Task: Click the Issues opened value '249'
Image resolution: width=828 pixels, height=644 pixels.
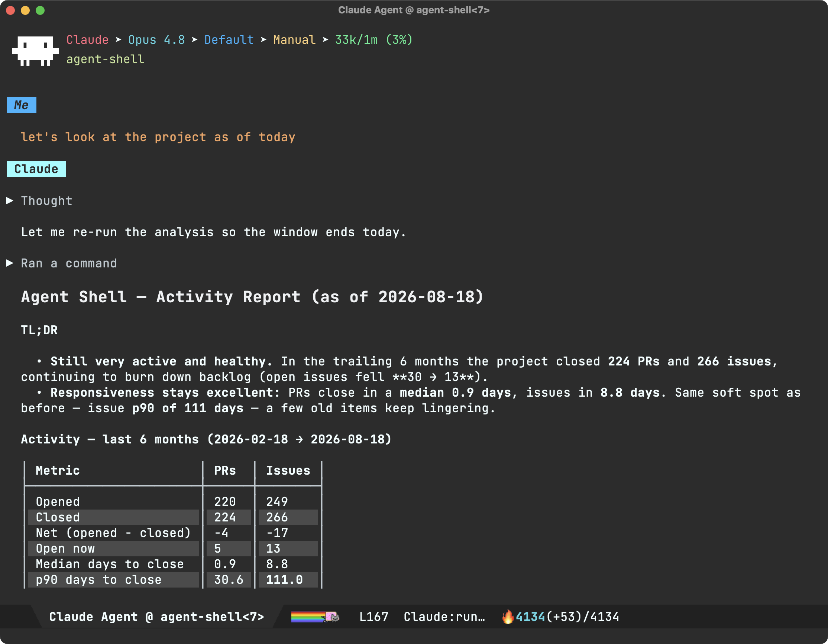Action: point(277,501)
